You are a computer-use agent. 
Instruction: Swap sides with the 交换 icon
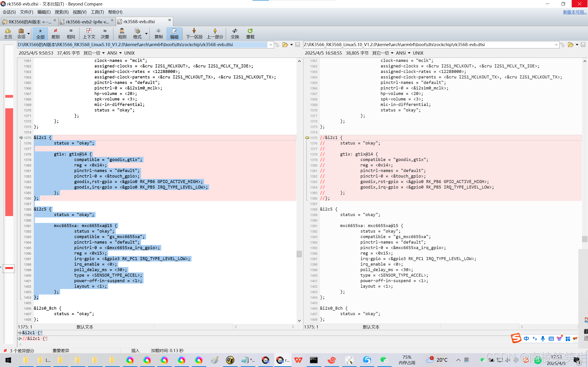(x=235, y=33)
